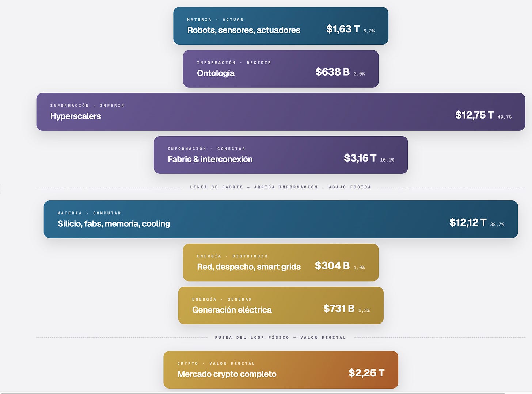
Task: Click the $12,12 T Silicio value
Action: pos(468,222)
